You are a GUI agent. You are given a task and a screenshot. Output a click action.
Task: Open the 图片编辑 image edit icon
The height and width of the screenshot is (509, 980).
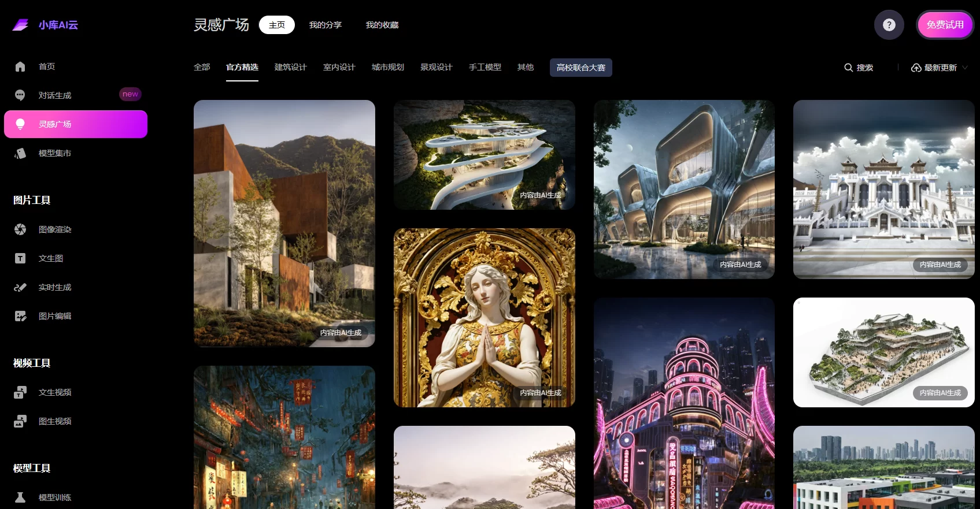[20, 316]
